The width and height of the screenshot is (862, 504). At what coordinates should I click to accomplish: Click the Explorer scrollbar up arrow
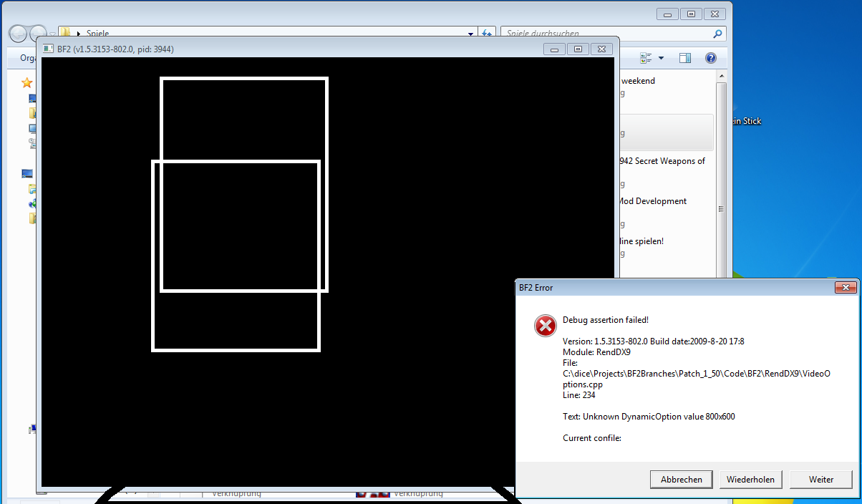[x=721, y=77]
